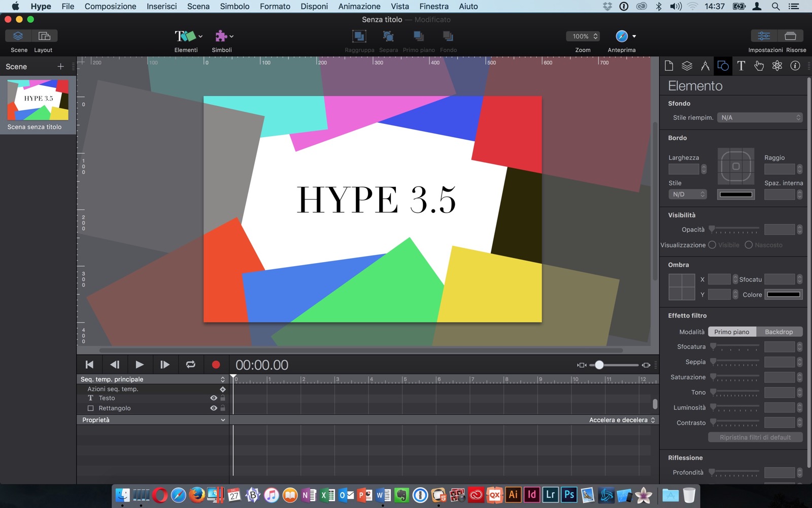Select the Nascosto radio button
Screen dimensions: 812x508
(749, 245)
